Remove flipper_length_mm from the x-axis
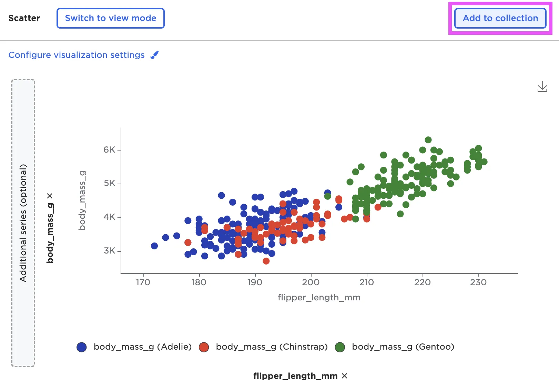559x392 pixels. point(344,376)
